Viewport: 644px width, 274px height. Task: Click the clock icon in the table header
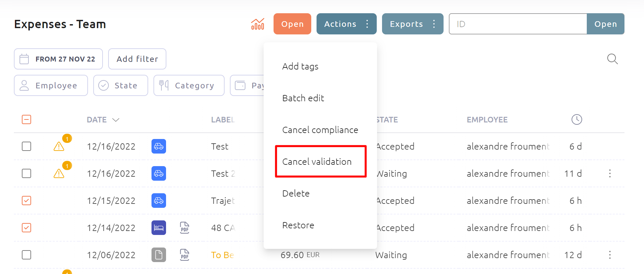577,119
